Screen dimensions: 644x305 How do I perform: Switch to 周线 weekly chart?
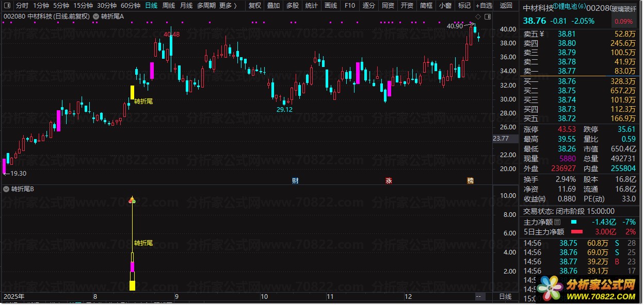coord(169,6)
